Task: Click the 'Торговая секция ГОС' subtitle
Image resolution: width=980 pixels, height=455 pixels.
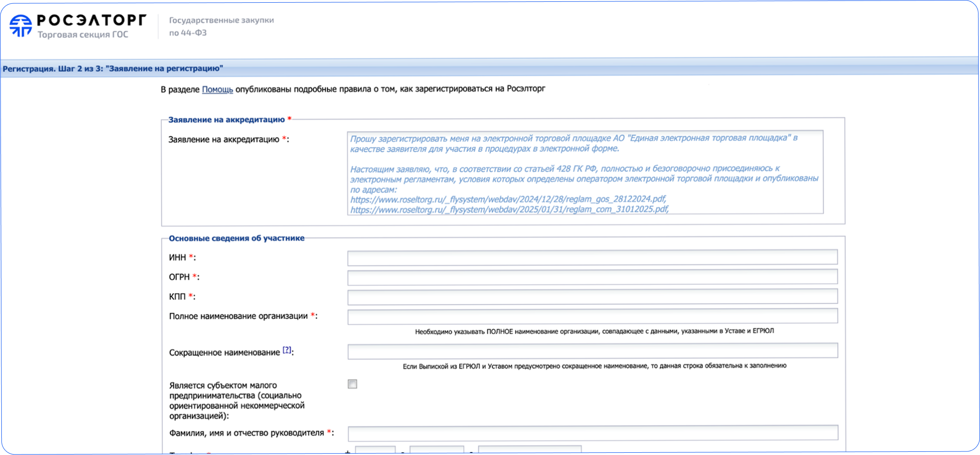Action: 83,35
